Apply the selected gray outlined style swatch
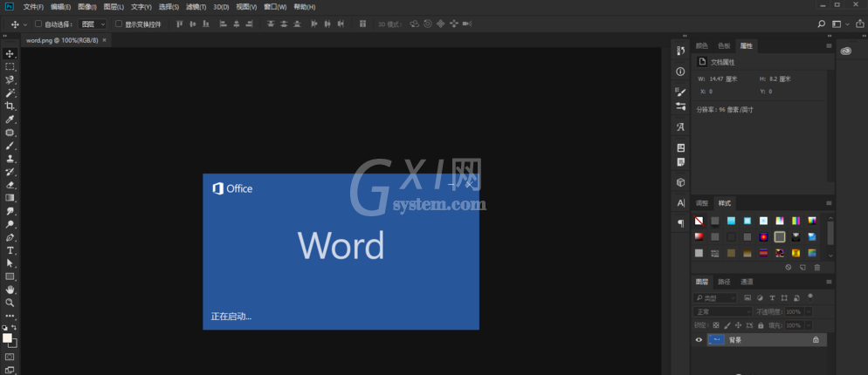Viewport: 868px width, 375px height. [x=780, y=236]
